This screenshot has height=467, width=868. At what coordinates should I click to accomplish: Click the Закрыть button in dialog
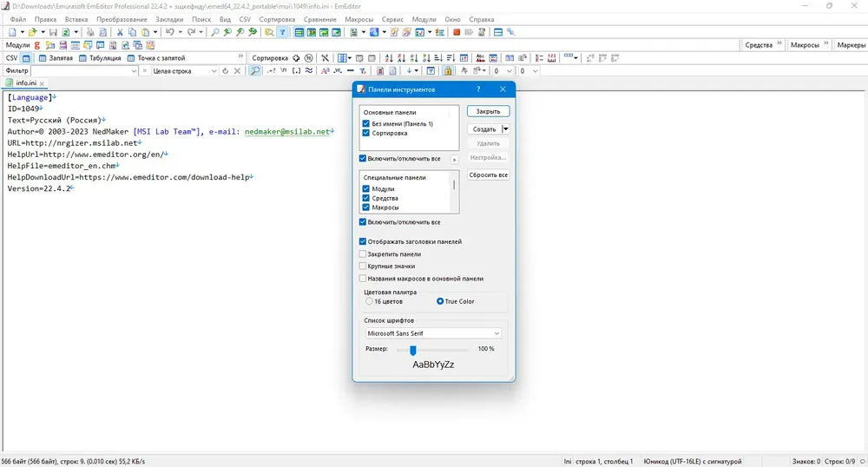point(488,111)
